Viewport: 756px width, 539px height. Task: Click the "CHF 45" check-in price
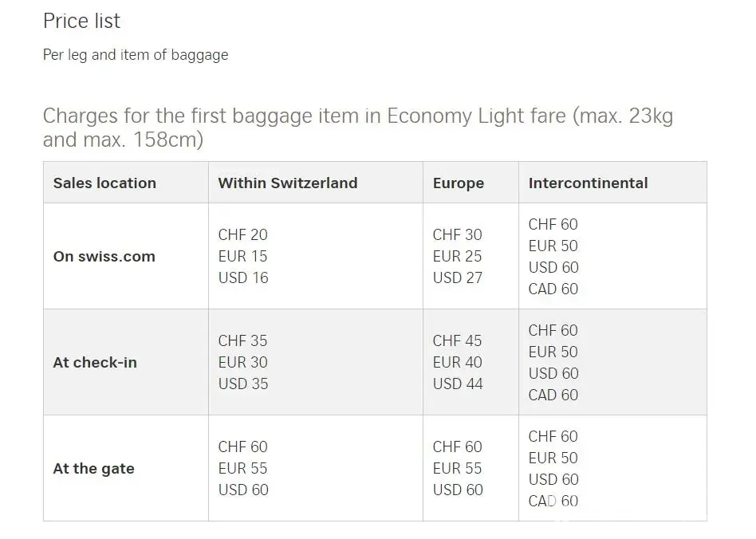coord(457,341)
